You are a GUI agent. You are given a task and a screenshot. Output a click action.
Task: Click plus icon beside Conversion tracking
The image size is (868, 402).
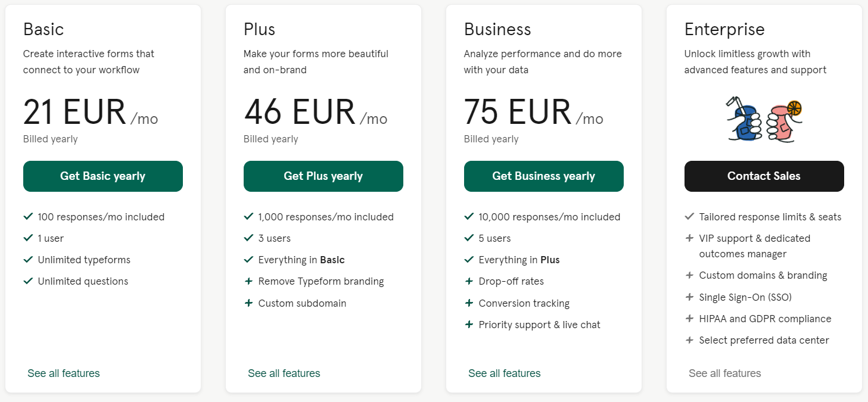[469, 303]
